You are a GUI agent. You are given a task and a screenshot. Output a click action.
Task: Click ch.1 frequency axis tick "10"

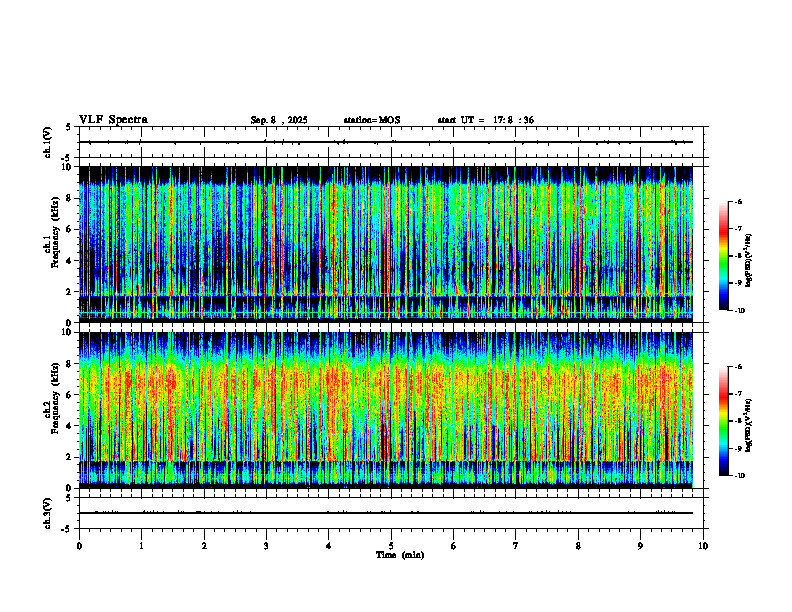67,167
